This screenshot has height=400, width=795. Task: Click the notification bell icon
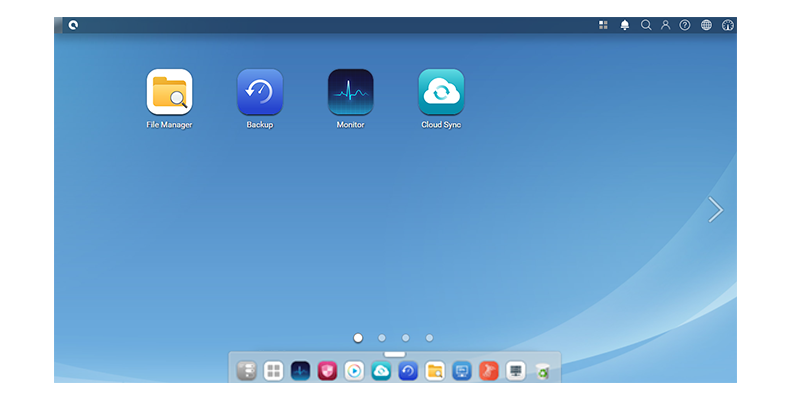[x=625, y=25]
